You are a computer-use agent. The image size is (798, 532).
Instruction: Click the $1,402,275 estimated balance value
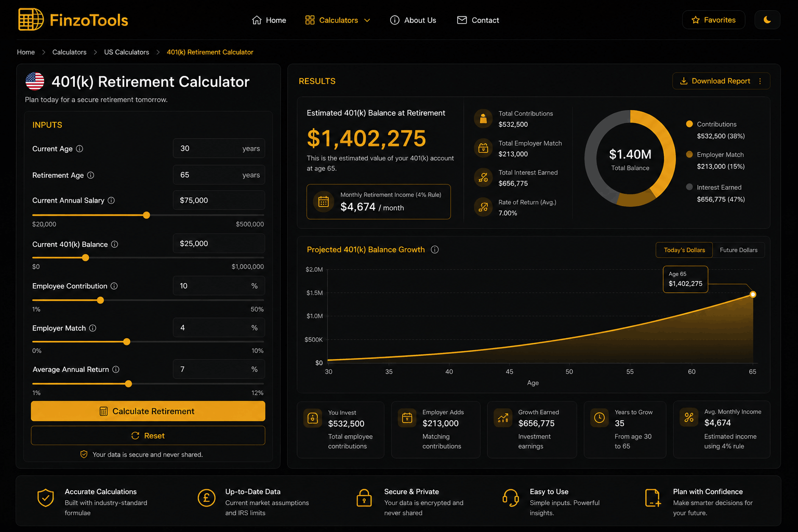coord(366,138)
